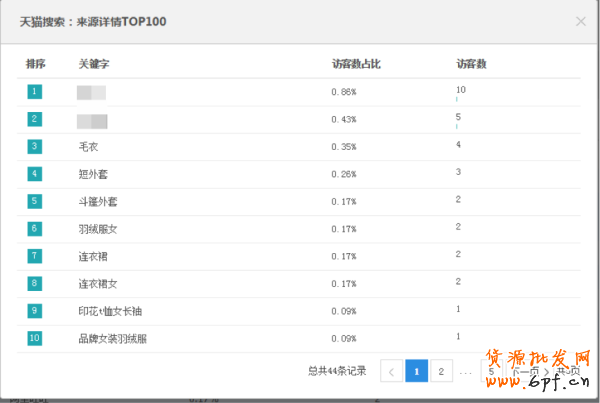600x403 pixels.
Task: Click the 关键字 column header
Action: point(93,64)
